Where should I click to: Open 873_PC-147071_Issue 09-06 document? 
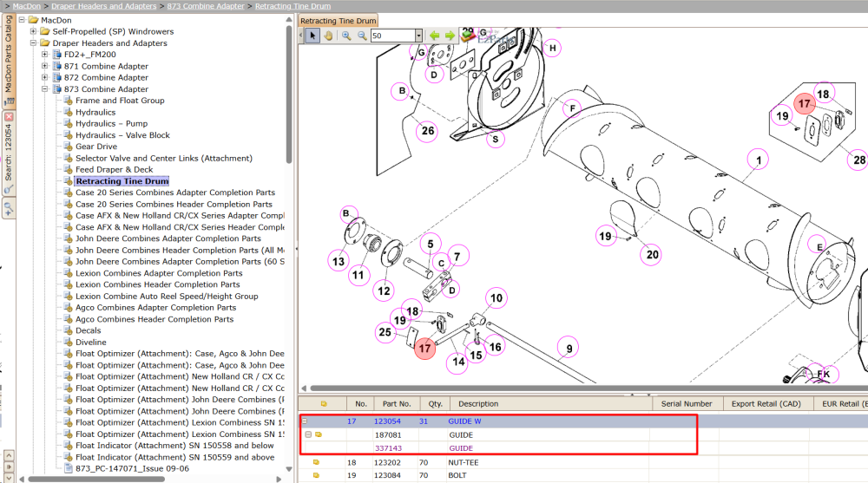[x=132, y=468]
